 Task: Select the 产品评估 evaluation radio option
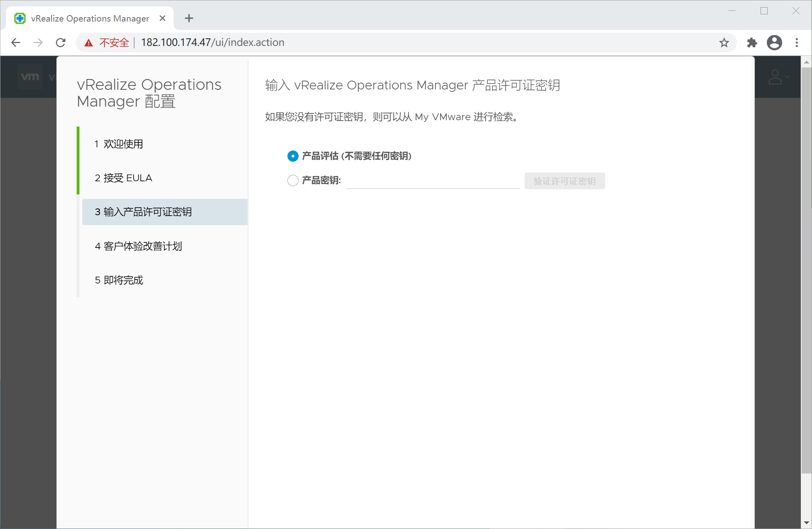click(293, 156)
